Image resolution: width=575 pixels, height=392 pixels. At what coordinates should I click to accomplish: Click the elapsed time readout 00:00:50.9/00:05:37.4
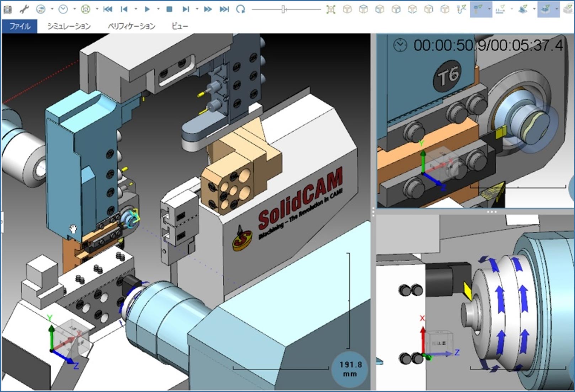click(488, 45)
